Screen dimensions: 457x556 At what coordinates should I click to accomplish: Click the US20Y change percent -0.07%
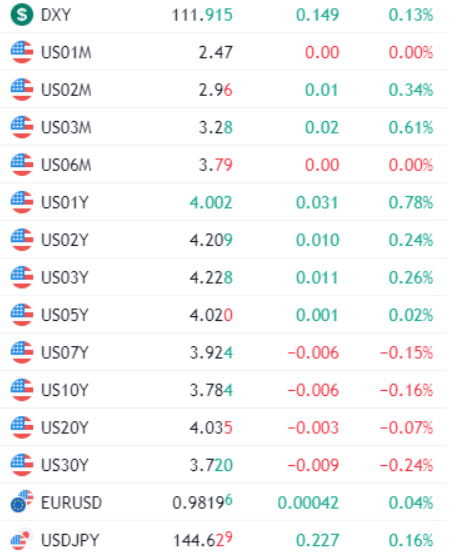pyautogui.click(x=407, y=428)
